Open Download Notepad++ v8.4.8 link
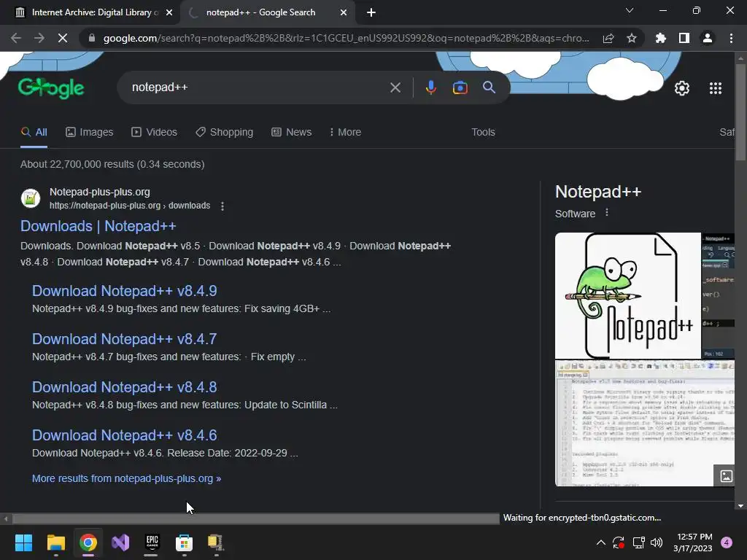 click(x=124, y=387)
